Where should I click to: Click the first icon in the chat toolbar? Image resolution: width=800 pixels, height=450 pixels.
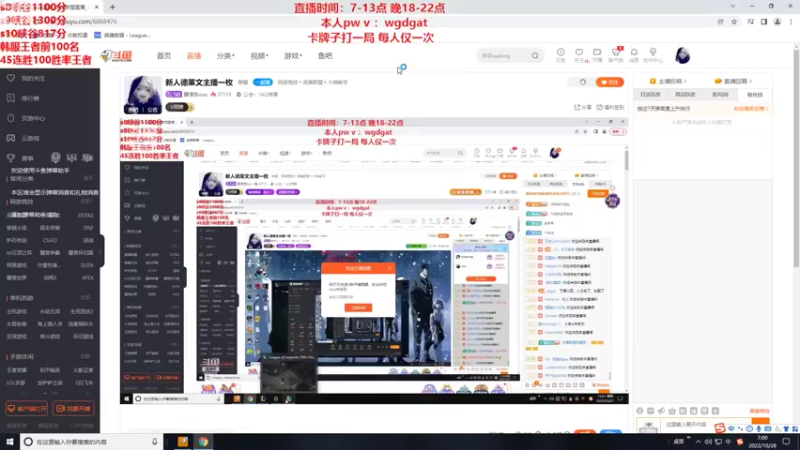[640, 411]
